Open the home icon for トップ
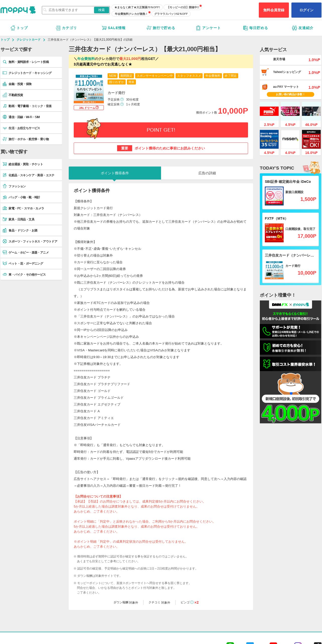Image resolution: width=322 pixels, height=644 pixels. pos(13,28)
